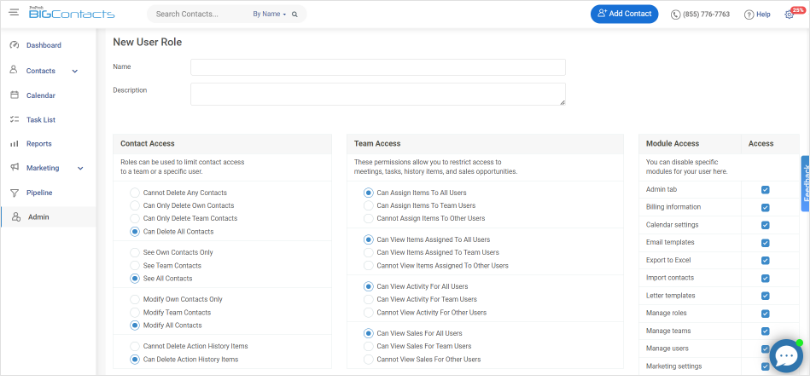The width and height of the screenshot is (810, 376).
Task: Open the hamburger menu icon
Action: pyautogui.click(x=14, y=12)
